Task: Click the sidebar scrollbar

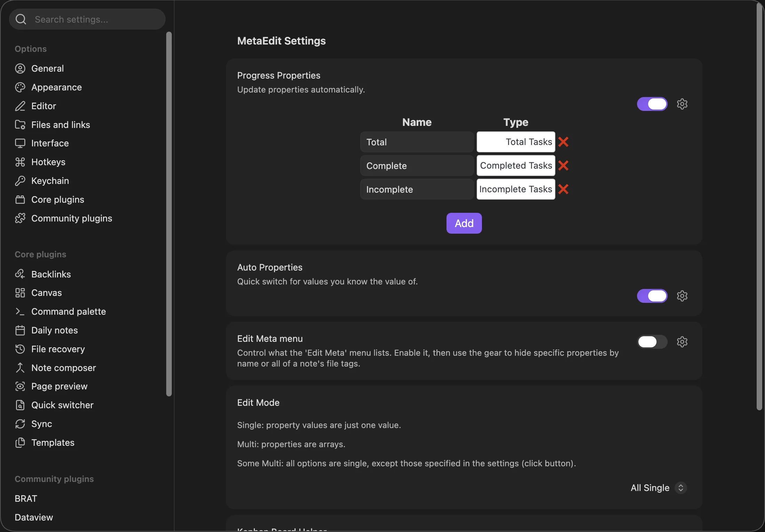Action: [169, 214]
